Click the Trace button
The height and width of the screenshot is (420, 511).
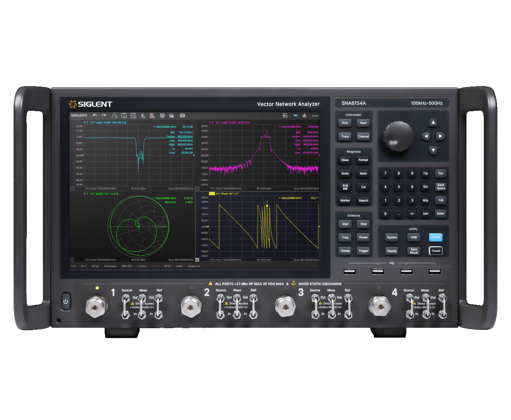pyautogui.click(x=345, y=137)
